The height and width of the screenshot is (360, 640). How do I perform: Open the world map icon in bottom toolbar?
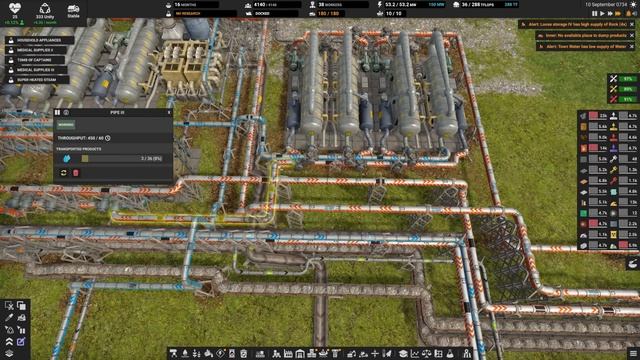439,353
